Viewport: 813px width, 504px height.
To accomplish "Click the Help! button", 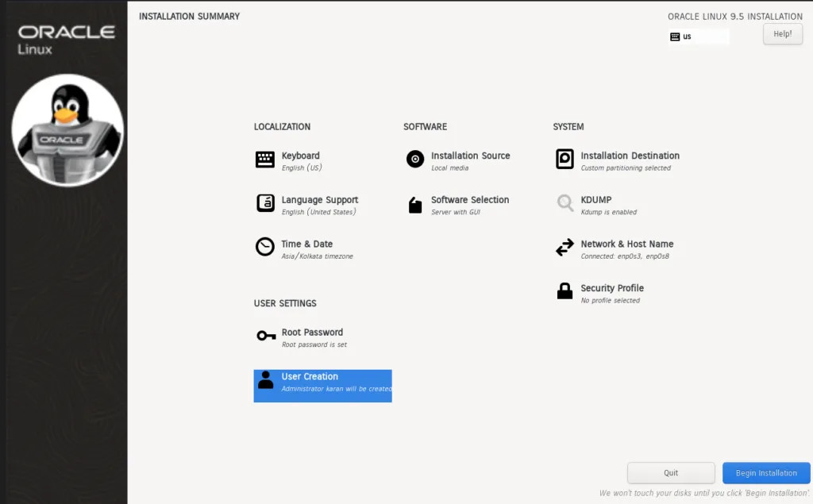I will click(782, 34).
